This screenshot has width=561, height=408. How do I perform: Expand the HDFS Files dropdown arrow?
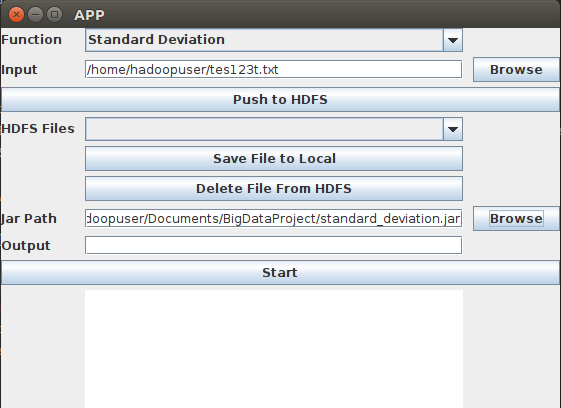[453, 129]
